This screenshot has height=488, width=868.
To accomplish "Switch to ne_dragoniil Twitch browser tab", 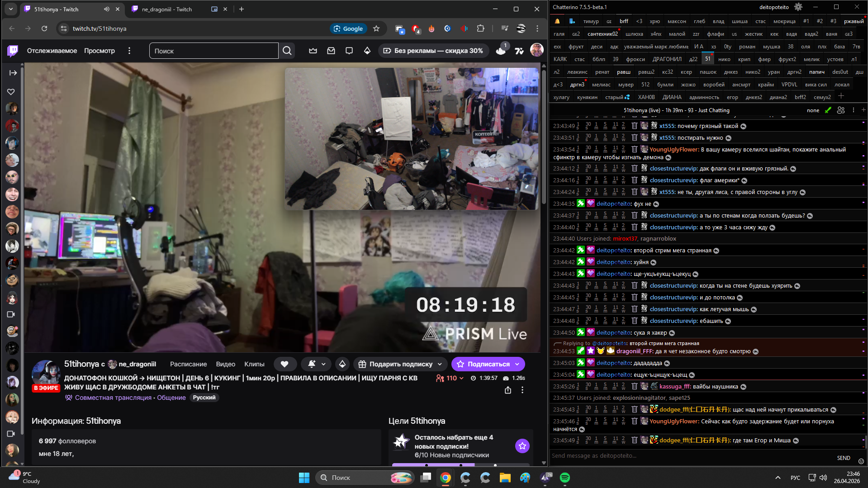I will click(167, 9).
